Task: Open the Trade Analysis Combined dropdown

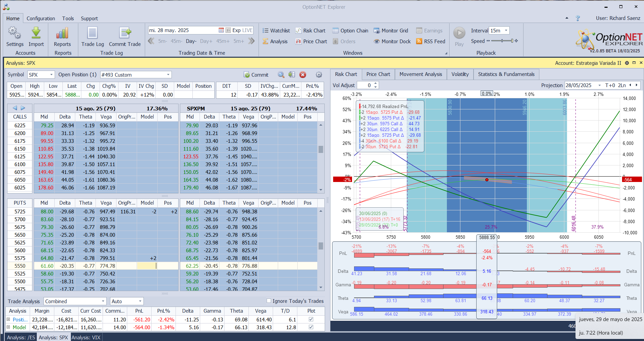Action: coord(103,301)
